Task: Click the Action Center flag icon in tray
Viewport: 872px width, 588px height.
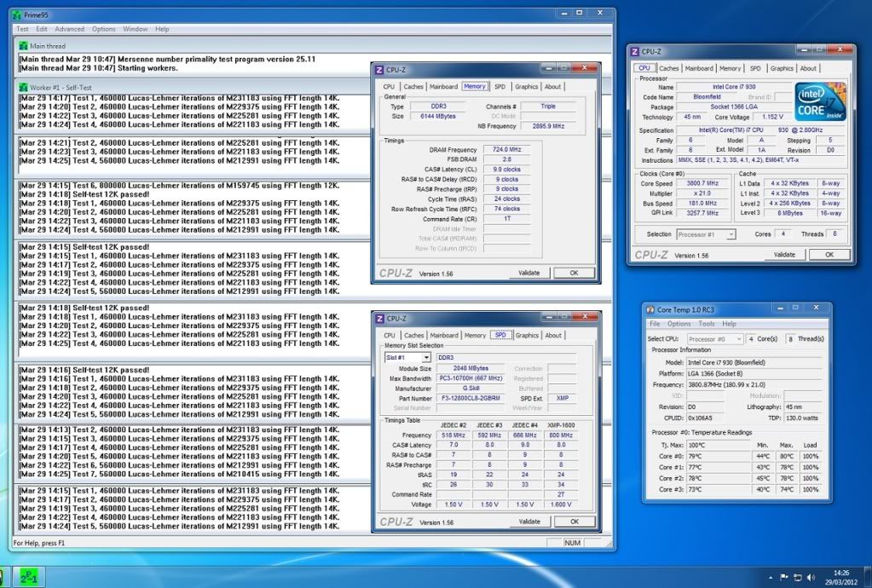Action: 782,578
